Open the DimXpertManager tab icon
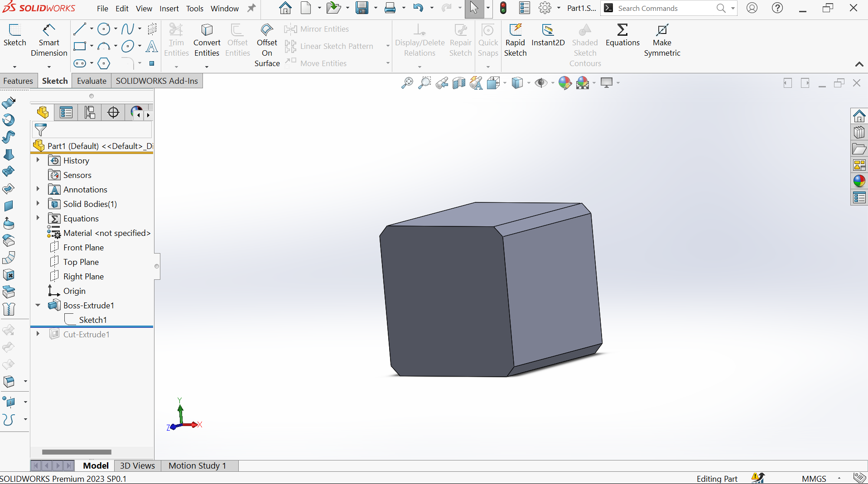This screenshot has height=484, width=868. (113, 112)
